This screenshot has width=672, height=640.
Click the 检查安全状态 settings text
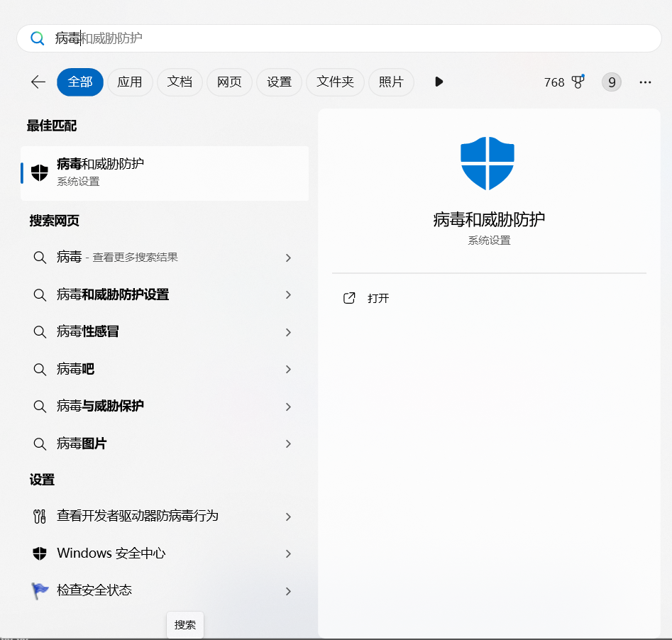pos(94,590)
